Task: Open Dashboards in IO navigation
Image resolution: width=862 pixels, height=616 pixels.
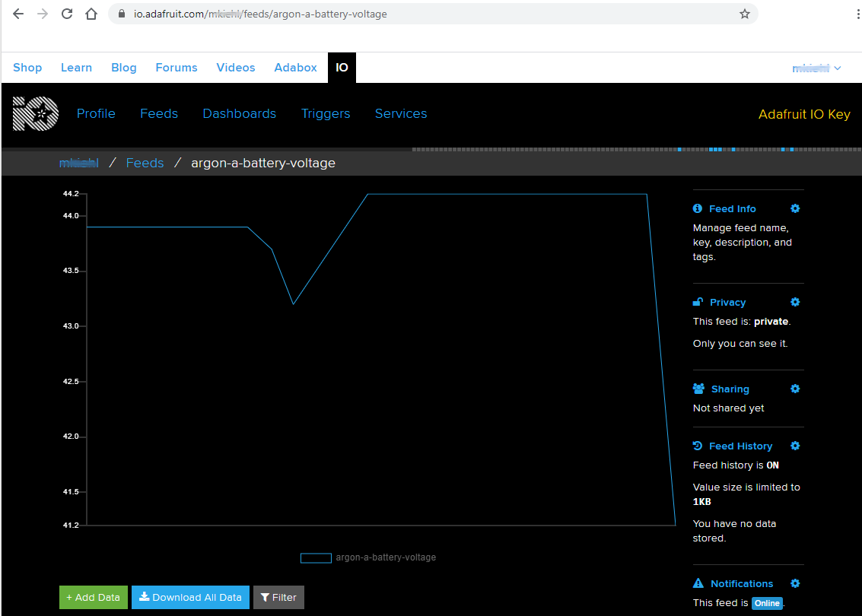Action: 239,114
